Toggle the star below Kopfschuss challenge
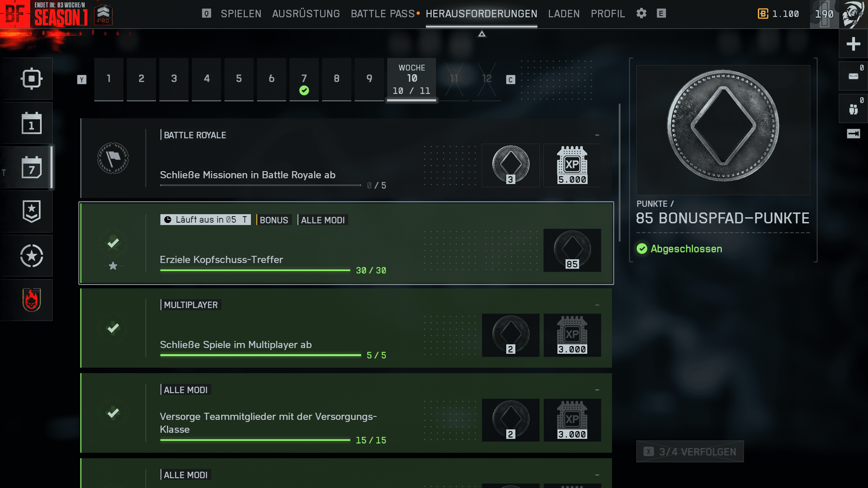This screenshot has height=488, width=868. tap(113, 266)
